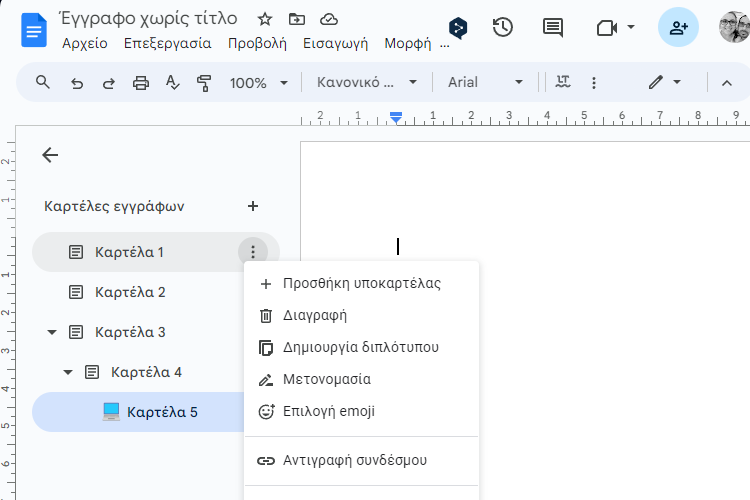Image resolution: width=750 pixels, height=500 pixels.
Task: Click the move to folder icon
Action: [x=297, y=19]
